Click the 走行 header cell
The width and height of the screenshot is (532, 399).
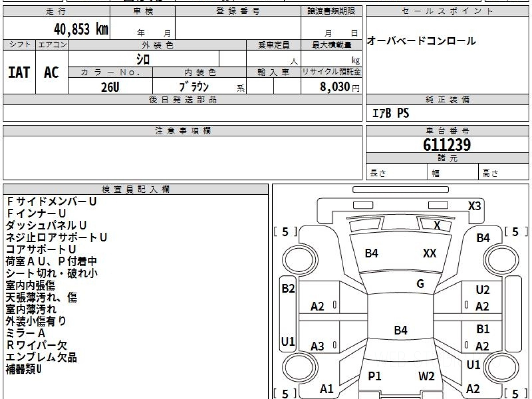[56, 12]
